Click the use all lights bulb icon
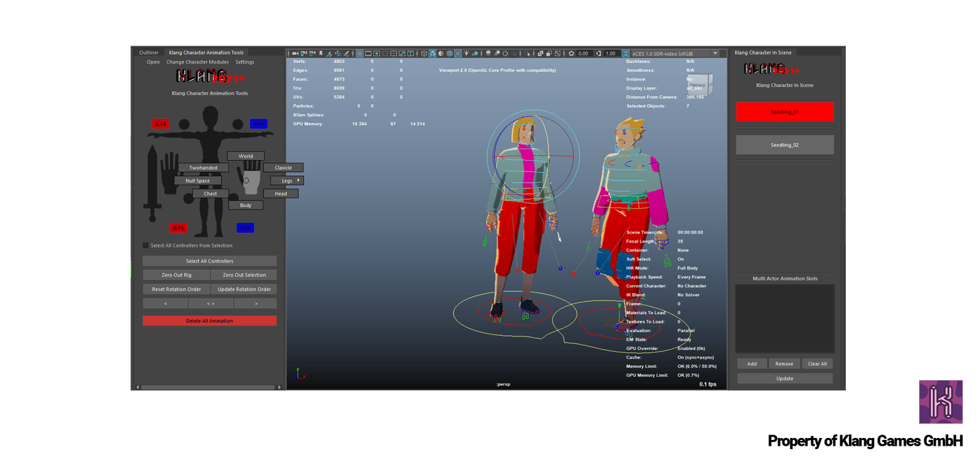 [466, 54]
